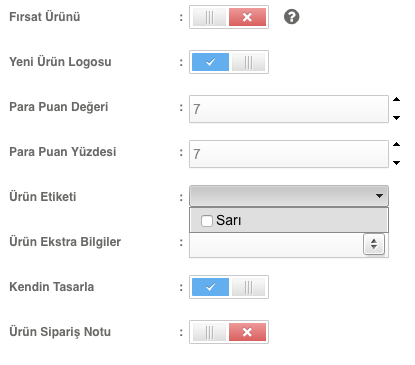Click the blue checkmark on Yeni Ürün Logosu
The width and height of the screenshot is (415, 365).
point(211,62)
